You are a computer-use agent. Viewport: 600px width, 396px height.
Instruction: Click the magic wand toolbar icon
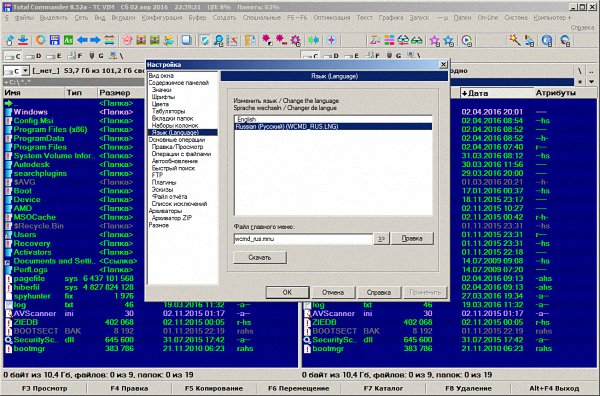(x=515, y=40)
